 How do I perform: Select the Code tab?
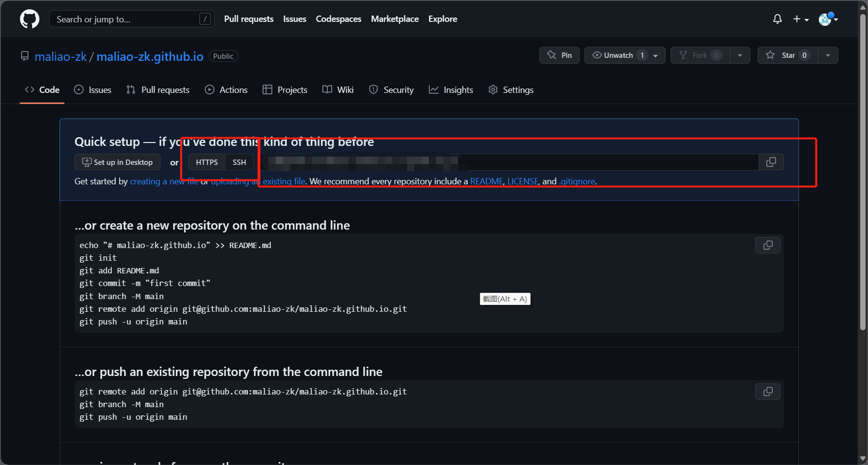[x=42, y=90]
